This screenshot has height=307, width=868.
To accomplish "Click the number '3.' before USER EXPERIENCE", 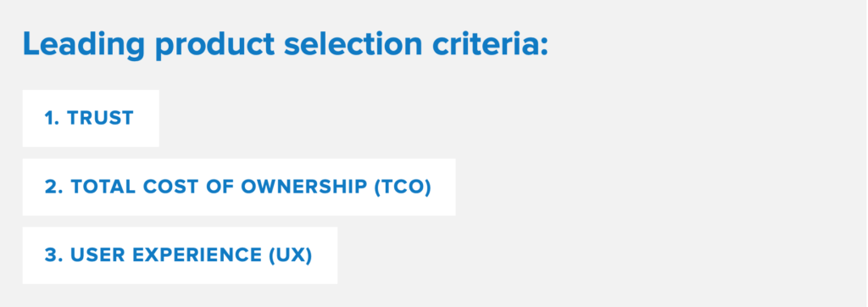I will (x=53, y=255).
